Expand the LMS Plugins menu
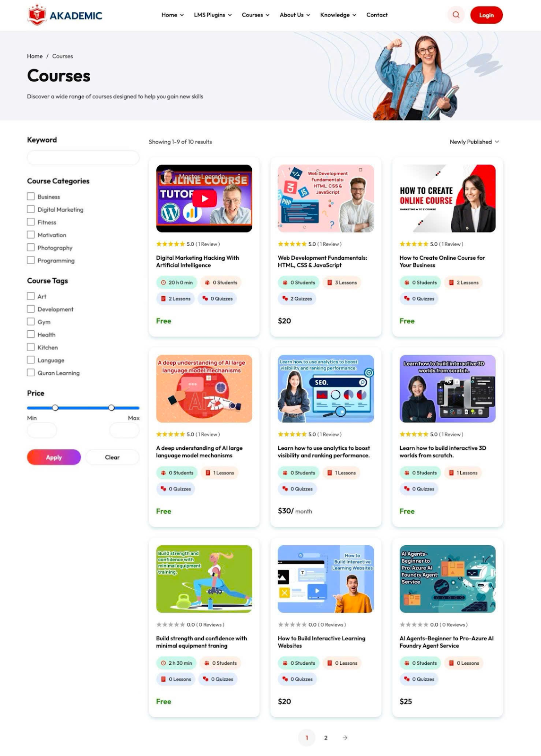Viewport: 541px width, 756px height. click(213, 15)
